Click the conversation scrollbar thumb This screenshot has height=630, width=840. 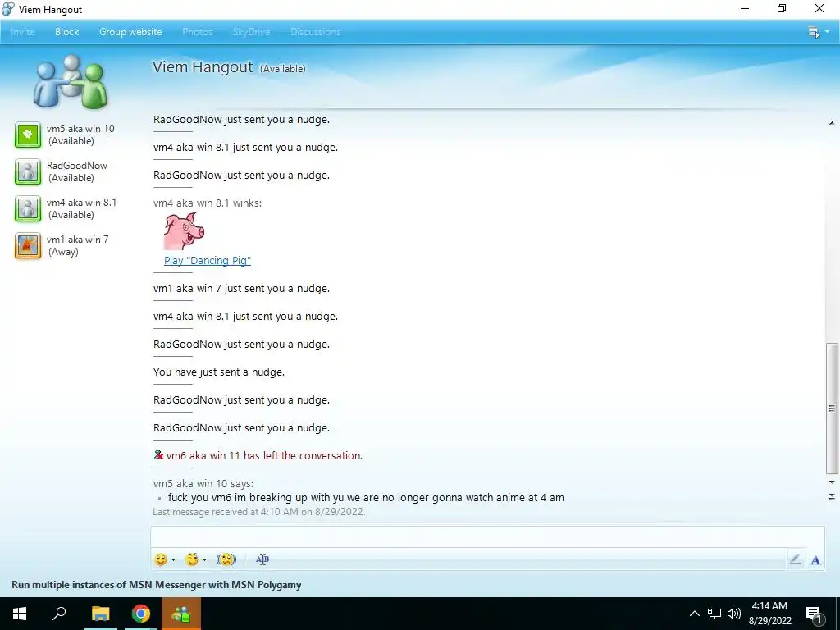(x=832, y=409)
